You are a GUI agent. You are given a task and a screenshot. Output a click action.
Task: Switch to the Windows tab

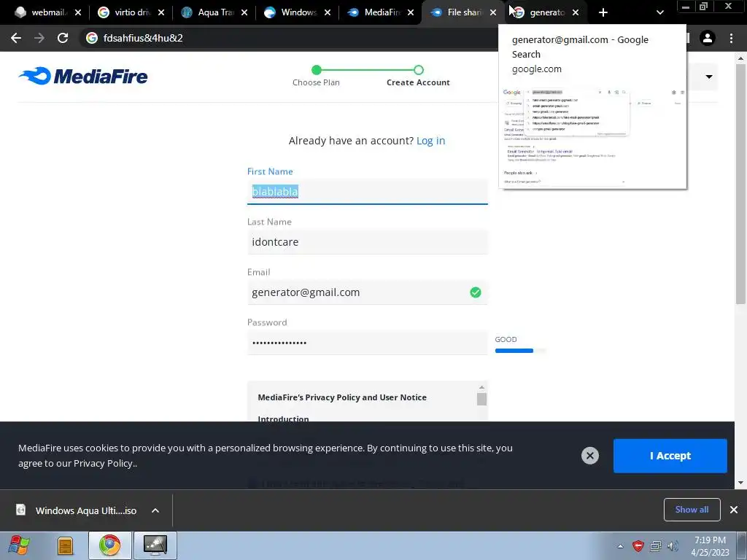[x=291, y=12]
